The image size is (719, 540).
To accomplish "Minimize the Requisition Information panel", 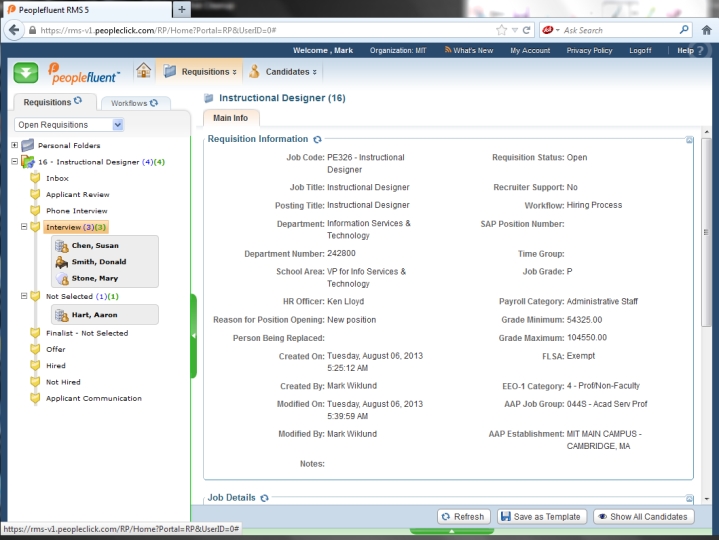I will [x=690, y=140].
